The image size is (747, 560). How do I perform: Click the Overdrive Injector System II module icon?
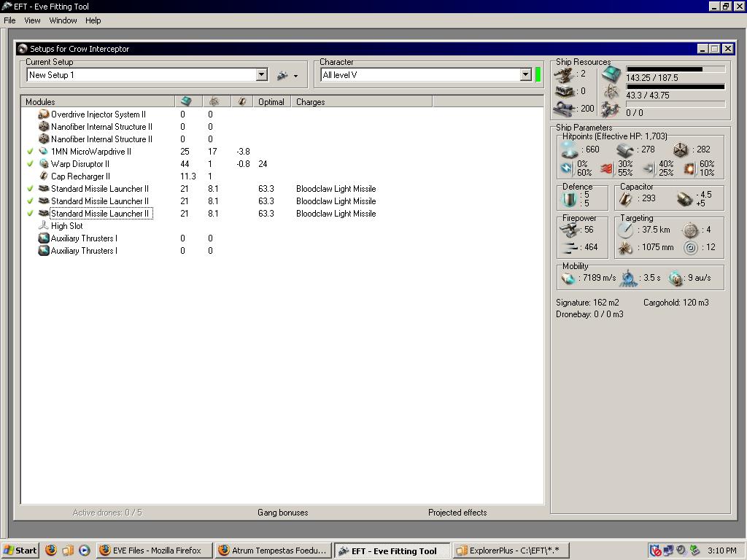pos(43,114)
